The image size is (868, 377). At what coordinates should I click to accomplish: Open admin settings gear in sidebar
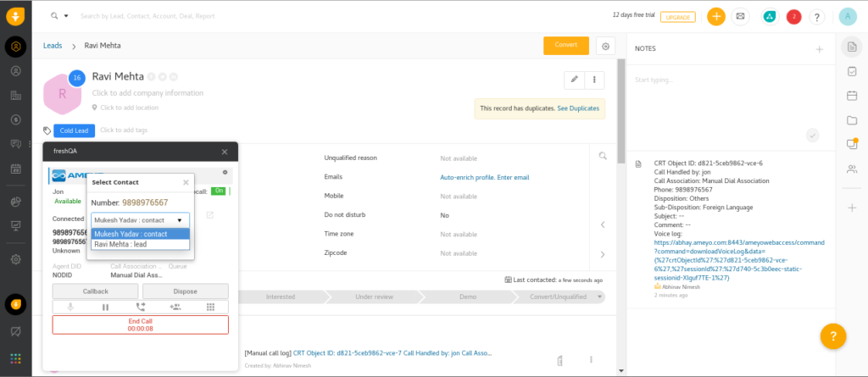(16, 259)
